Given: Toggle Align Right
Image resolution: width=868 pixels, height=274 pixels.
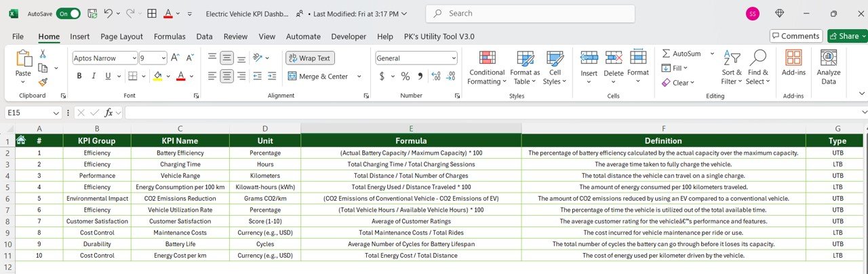Looking at the screenshot, I should (x=242, y=76).
